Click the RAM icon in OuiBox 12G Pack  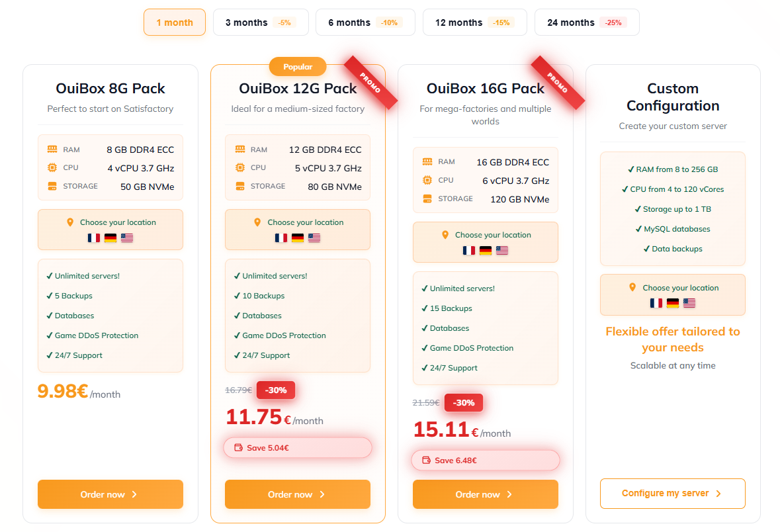point(240,150)
